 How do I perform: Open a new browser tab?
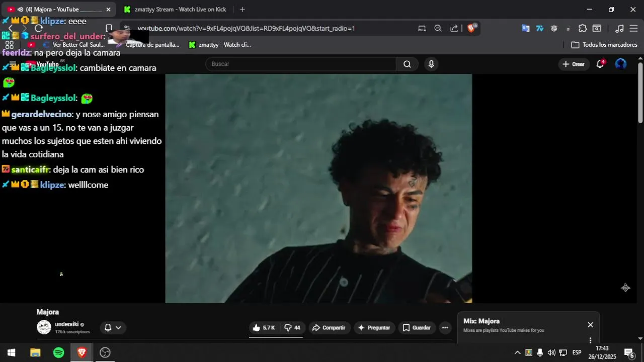click(x=243, y=10)
